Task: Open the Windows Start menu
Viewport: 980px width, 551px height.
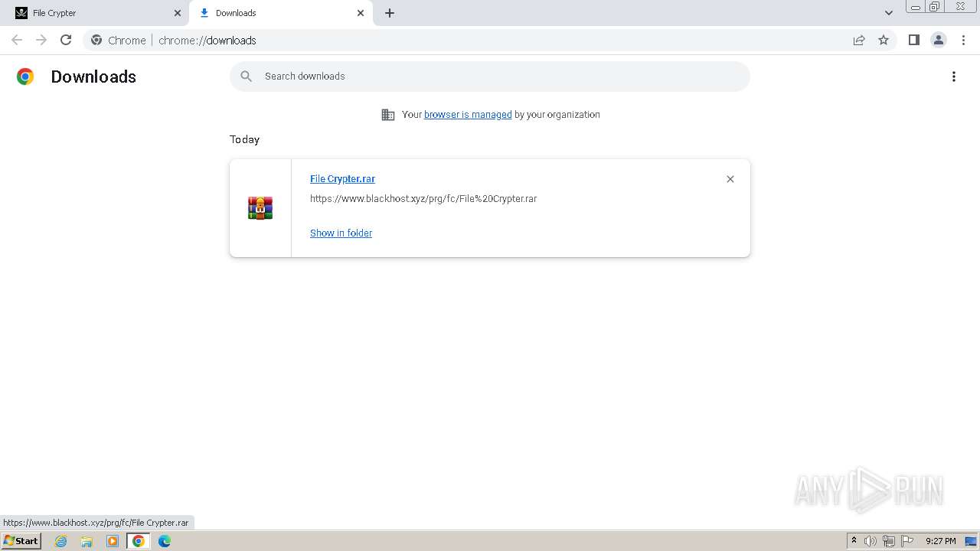Action: 21,541
